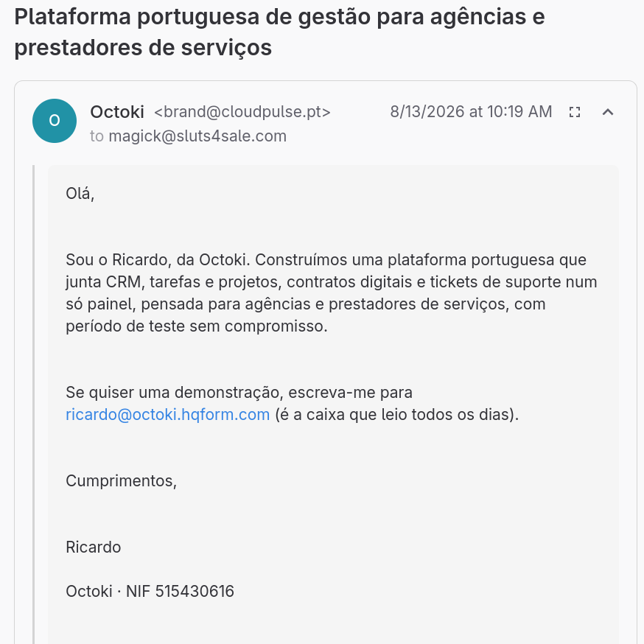644x644 pixels.
Task: Click the Octoki NIF 515430616 line
Action: coord(150,592)
